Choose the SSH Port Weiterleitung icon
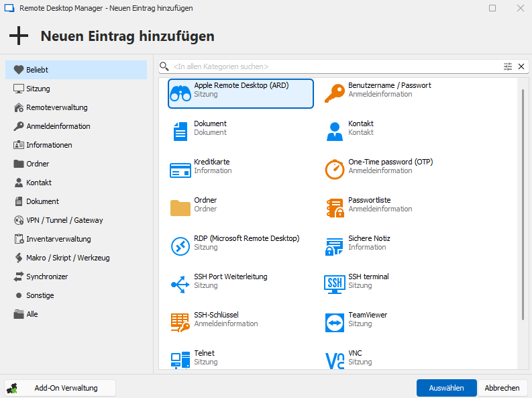This screenshot has height=398, width=532. point(180,285)
